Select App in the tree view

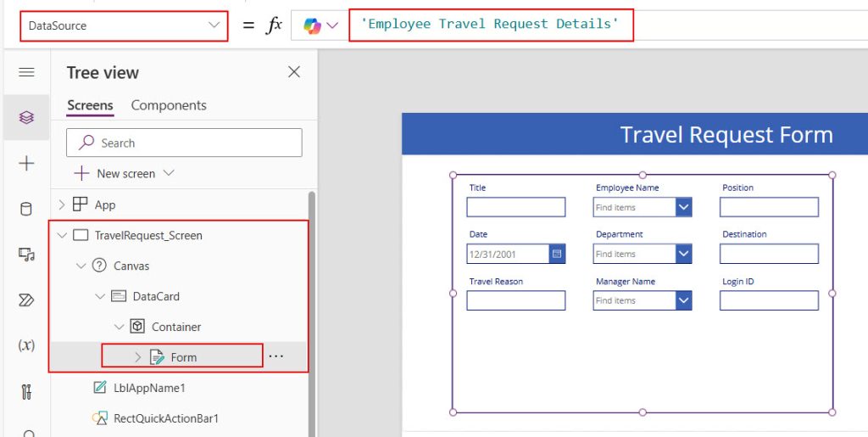pyautogui.click(x=105, y=205)
